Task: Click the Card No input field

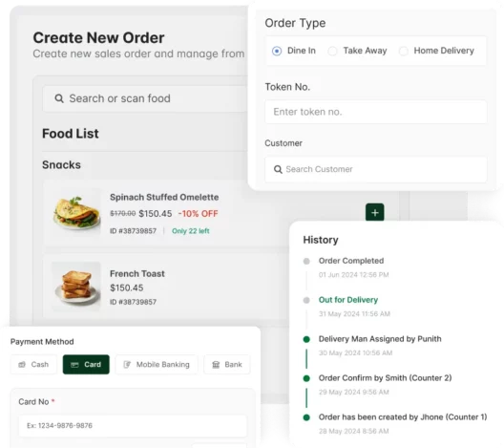Action: pyautogui.click(x=133, y=425)
